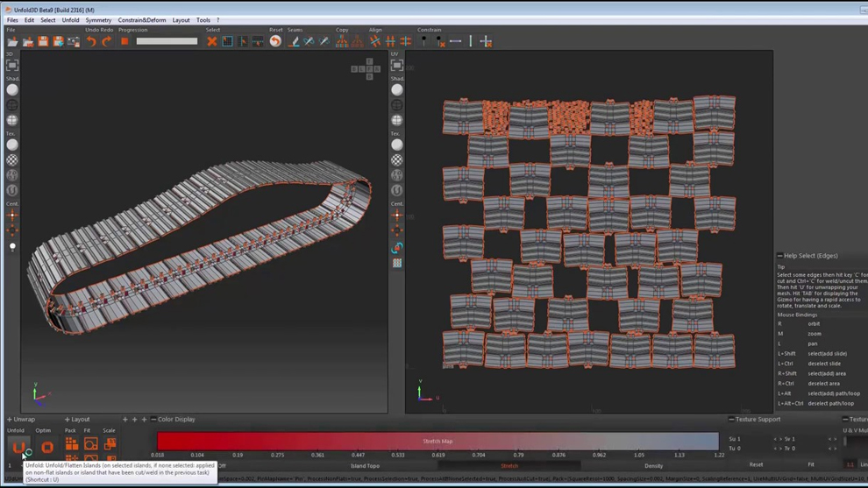Click the Pack islands icon

click(71, 443)
